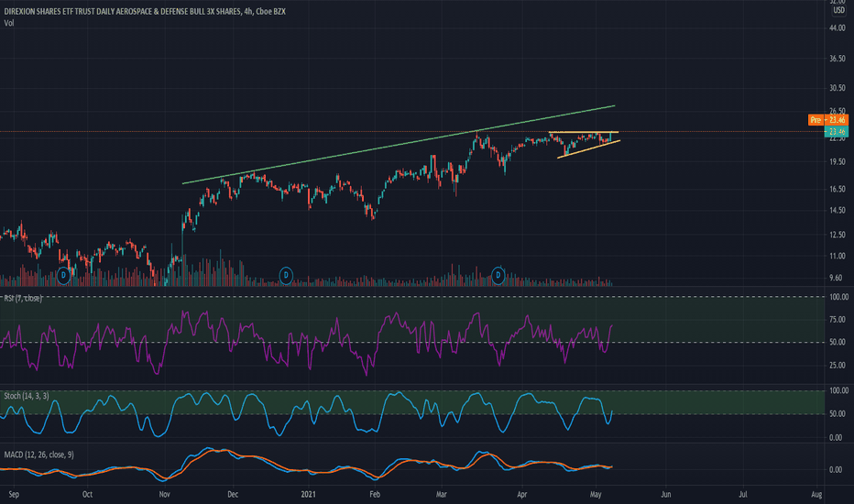Click the 36.50 price axis label
The width and height of the screenshot is (854, 504).
(x=838, y=59)
